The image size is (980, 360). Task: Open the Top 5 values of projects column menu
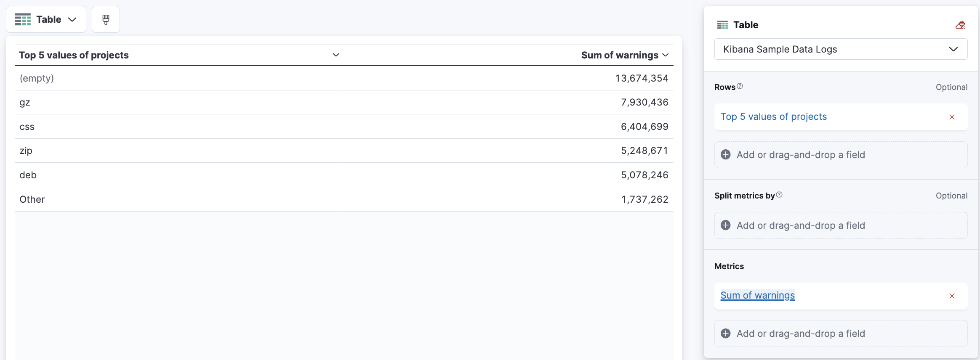click(x=336, y=55)
